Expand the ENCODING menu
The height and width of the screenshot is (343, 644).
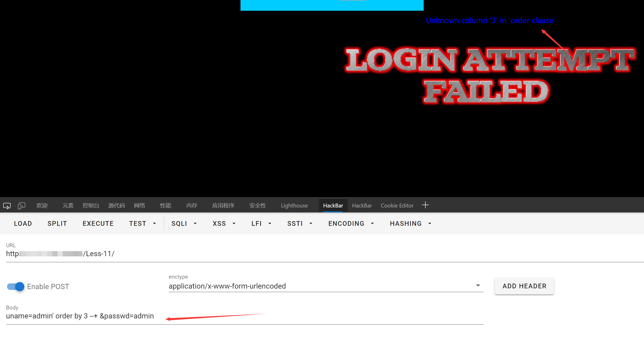click(x=351, y=223)
